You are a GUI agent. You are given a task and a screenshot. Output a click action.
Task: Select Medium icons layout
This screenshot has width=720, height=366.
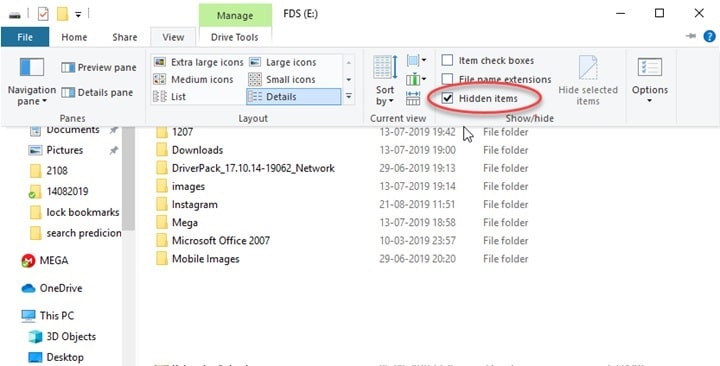[x=193, y=79]
